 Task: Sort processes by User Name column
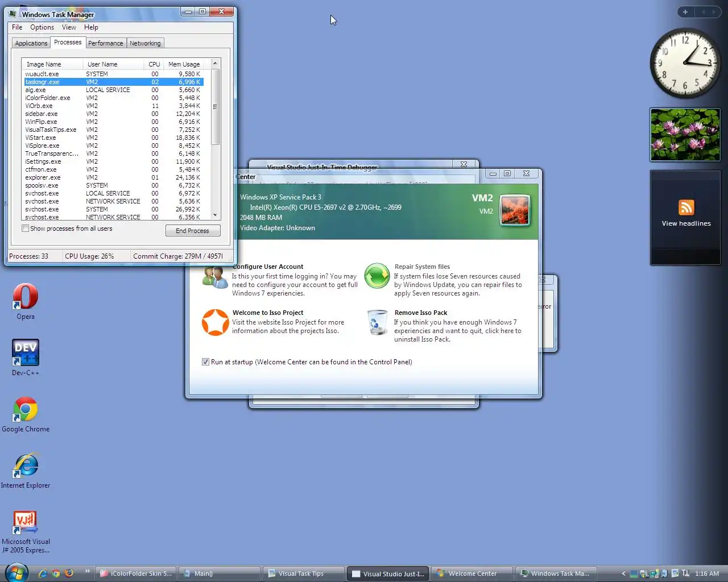[x=113, y=64]
